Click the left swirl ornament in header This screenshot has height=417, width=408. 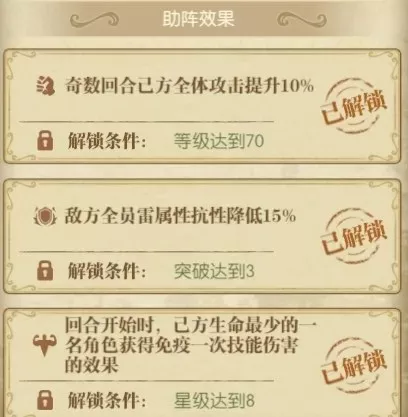click(94, 20)
